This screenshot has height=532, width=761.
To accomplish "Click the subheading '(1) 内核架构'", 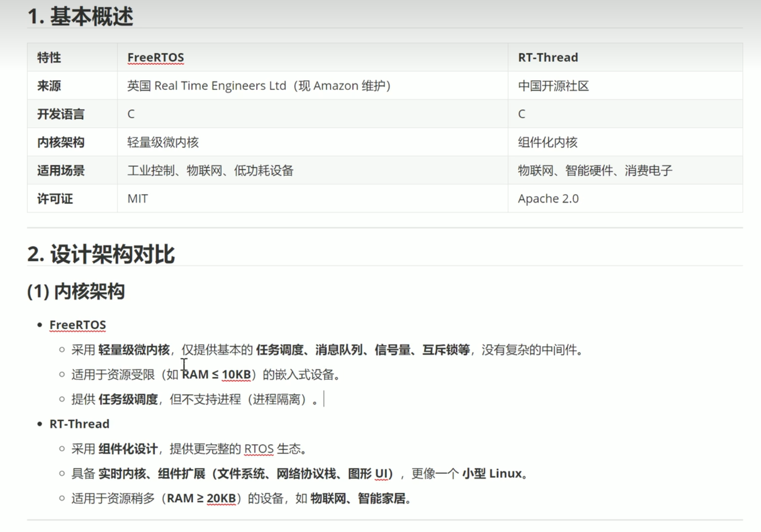I will pyautogui.click(x=76, y=291).
